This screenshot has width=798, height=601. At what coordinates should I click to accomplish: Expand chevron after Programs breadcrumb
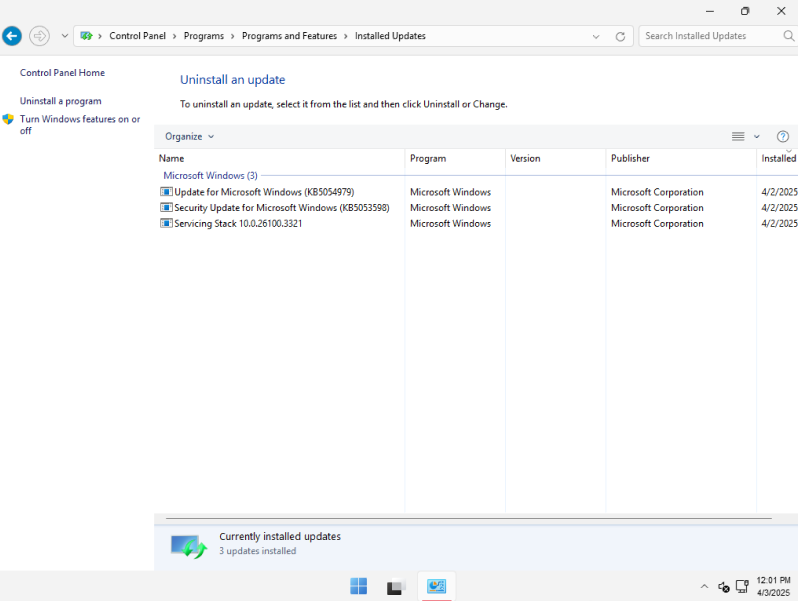click(233, 36)
